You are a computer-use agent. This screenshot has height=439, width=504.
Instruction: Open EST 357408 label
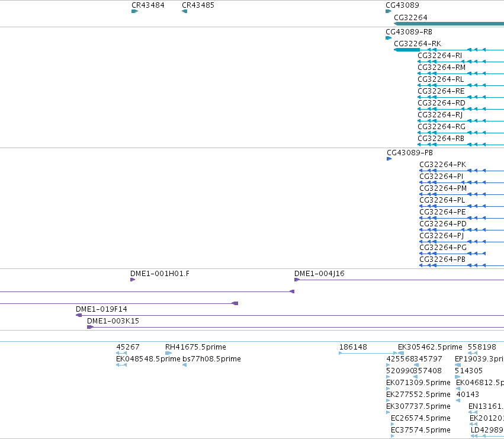428,371
